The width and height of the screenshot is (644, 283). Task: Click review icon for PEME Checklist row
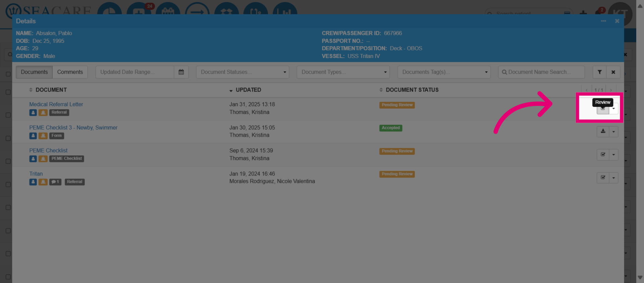click(603, 154)
